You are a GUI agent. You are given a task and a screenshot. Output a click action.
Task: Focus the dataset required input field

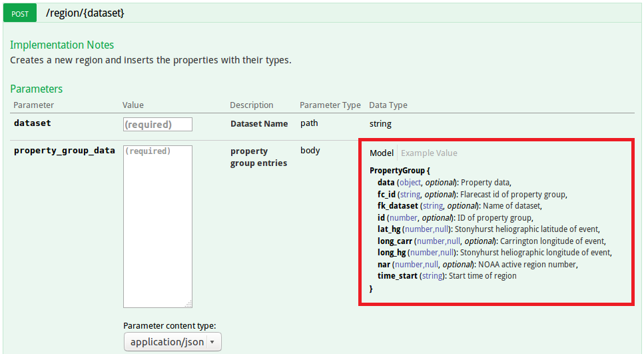[158, 125]
